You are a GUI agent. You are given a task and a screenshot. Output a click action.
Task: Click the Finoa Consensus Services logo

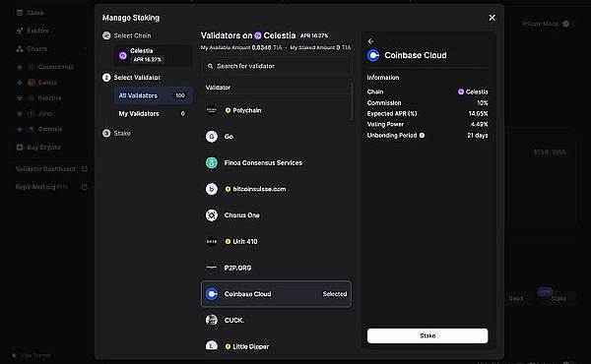point(212,162)
